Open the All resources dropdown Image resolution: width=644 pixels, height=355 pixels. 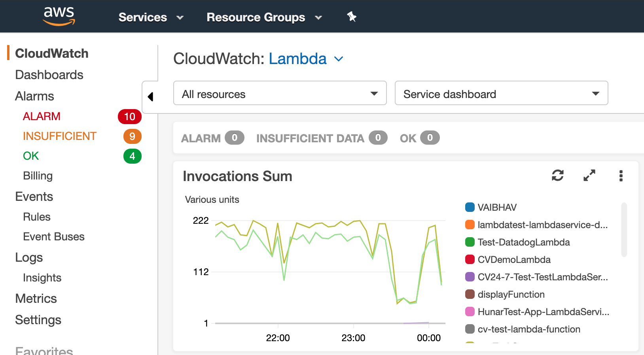280,93
